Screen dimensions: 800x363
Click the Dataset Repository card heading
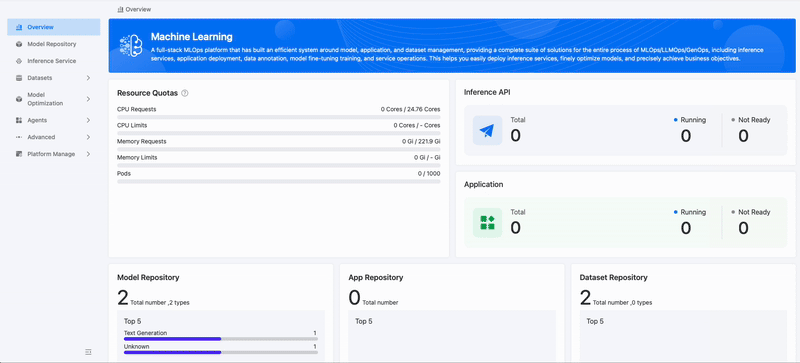[x=613, y=278]
